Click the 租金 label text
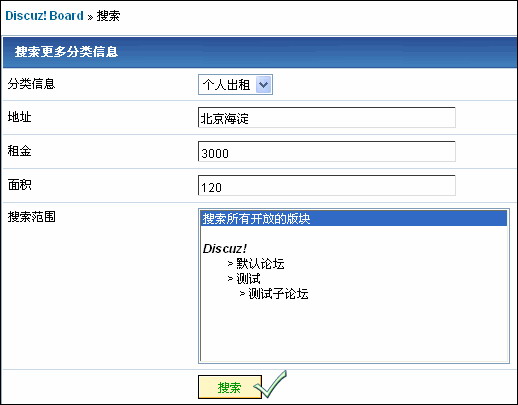 point(19,151)
